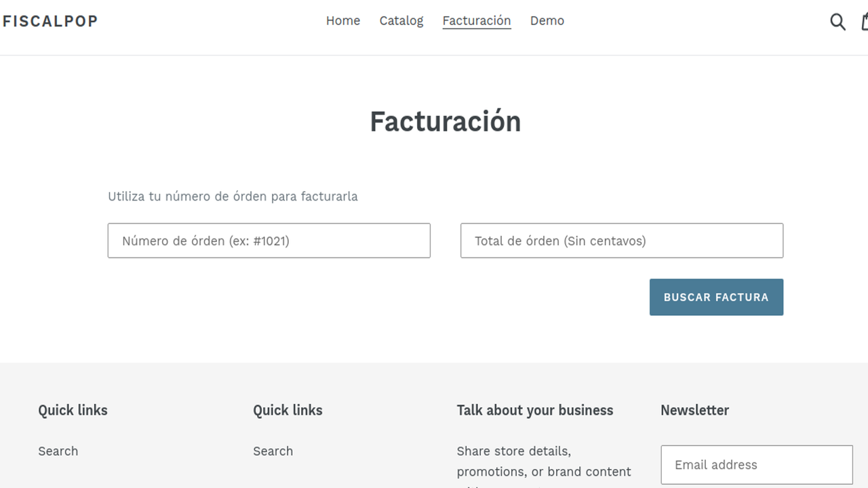Open the Catalog page

point(401,21)
